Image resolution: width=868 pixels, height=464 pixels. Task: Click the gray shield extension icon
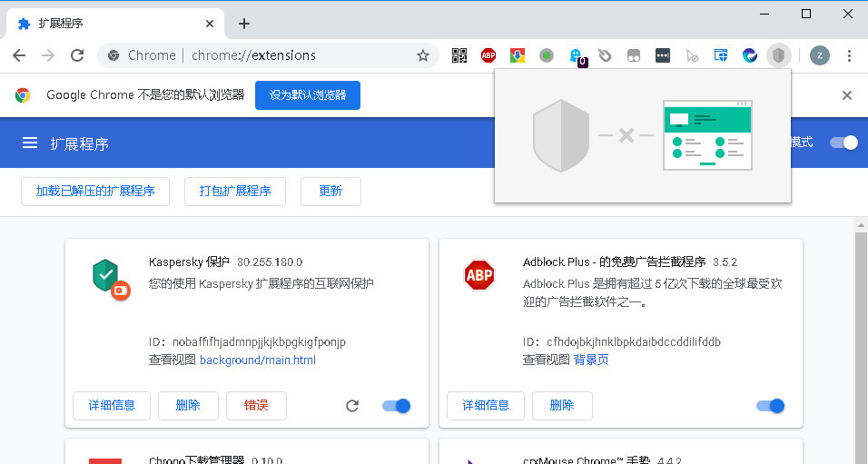pos(779,55)
